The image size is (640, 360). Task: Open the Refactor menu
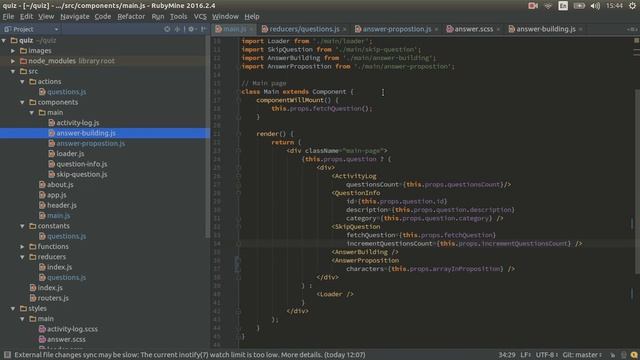131,16
